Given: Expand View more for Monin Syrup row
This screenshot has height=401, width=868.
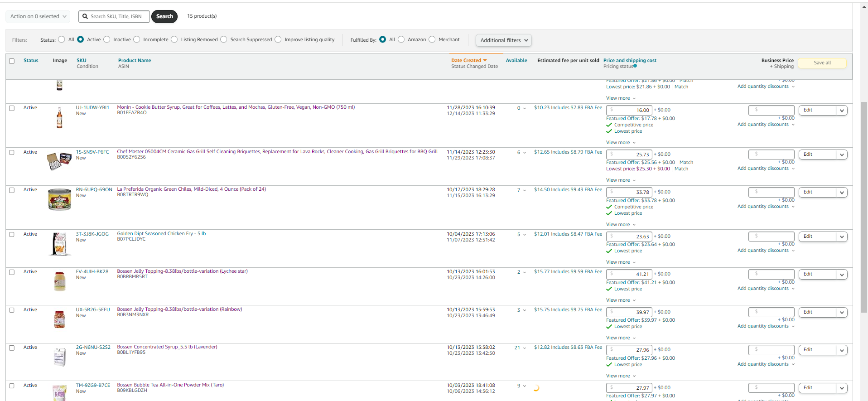Looking at the screenshot, I should [621, 143].
